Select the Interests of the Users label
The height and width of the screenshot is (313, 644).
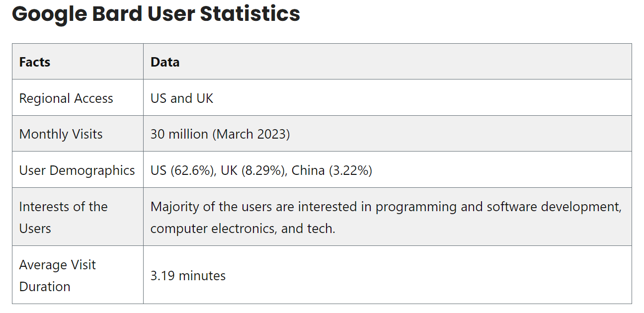pyautogui.click(x=63, y=217)
